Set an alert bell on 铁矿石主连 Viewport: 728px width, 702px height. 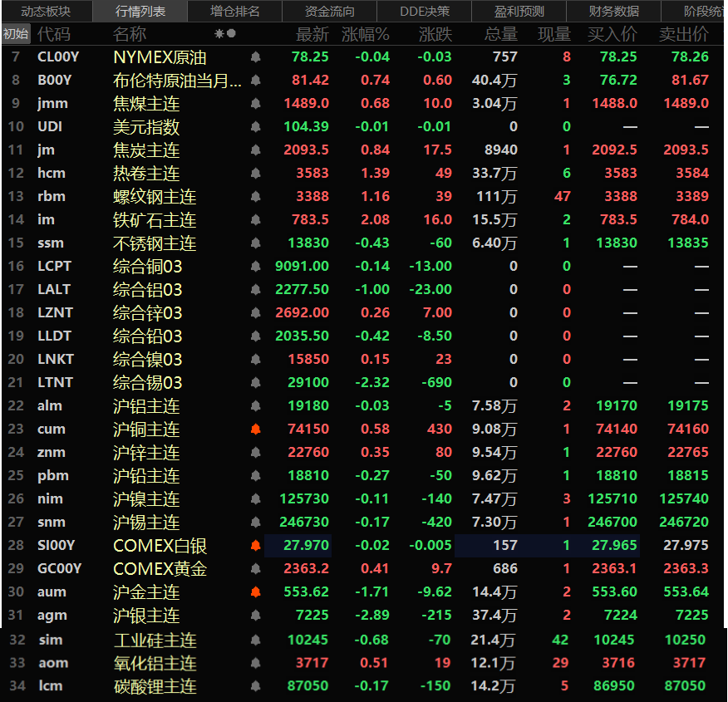pos(256,220)
